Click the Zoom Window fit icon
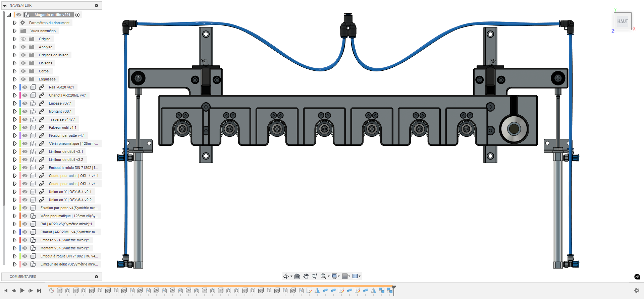Viewport: 644px width, 299px height. coord(323,276)
